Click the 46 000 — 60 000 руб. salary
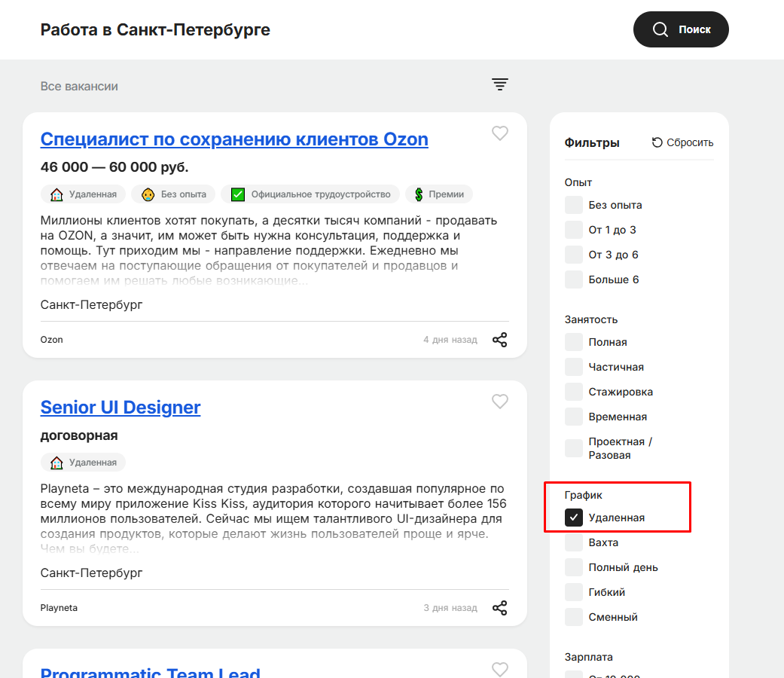The image size is (784, 678). coord(114,167)
